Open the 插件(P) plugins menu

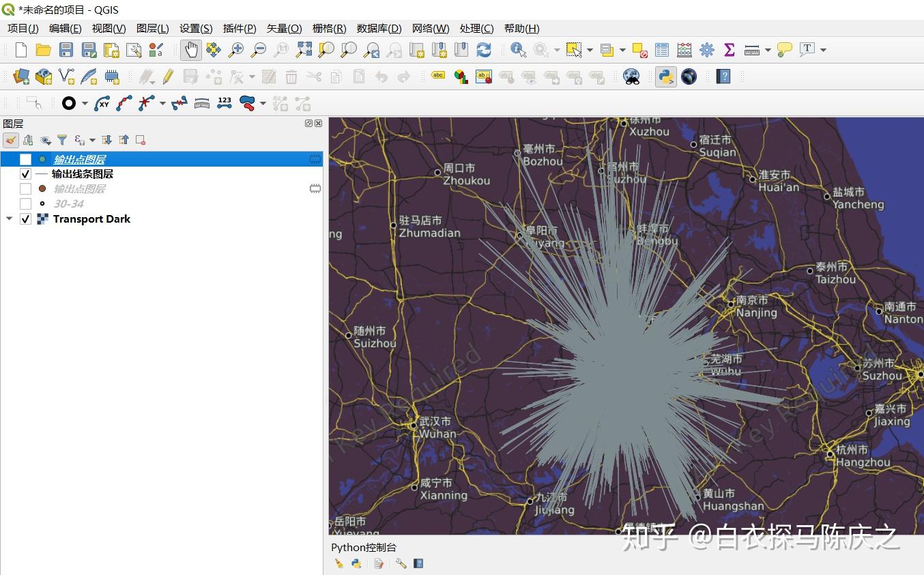[x=239, y=28]
